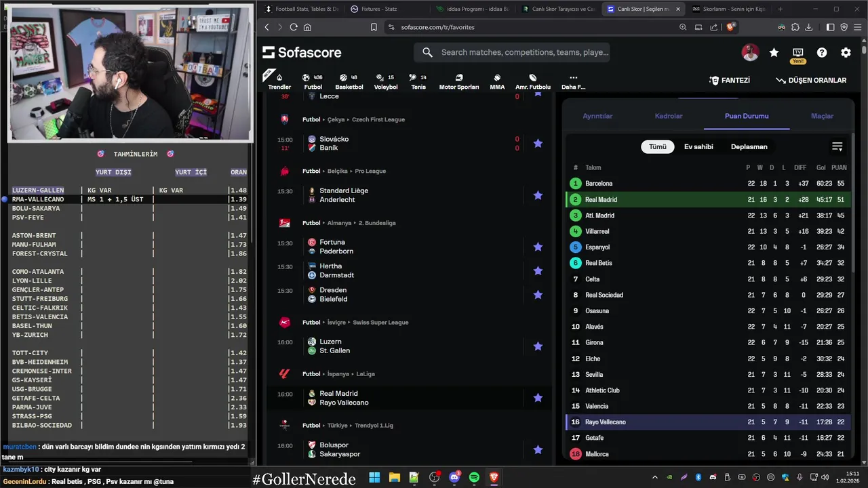Open Rayo Vallecano row in the standings

click(x=708, y=422)
